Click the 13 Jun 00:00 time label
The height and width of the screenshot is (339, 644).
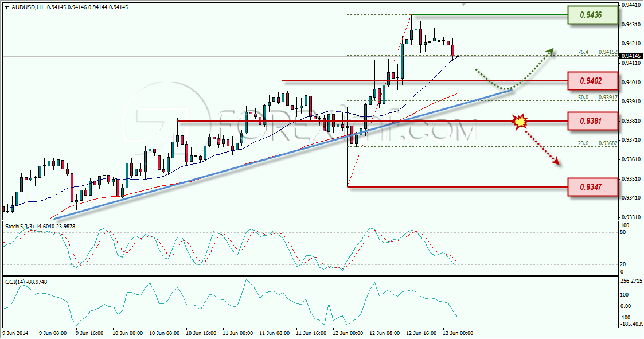pos(458,333)
